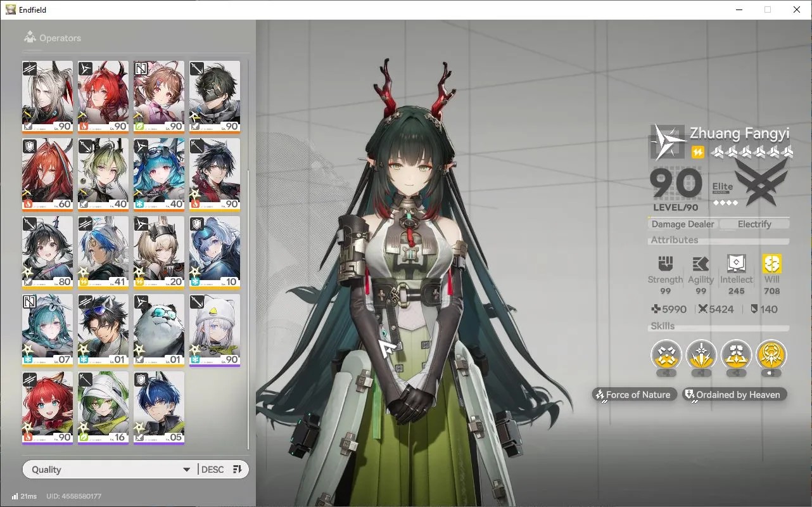
Task: Open the crossed-blades skill icon
Action: pyautogui.click(x=666, y=355)
